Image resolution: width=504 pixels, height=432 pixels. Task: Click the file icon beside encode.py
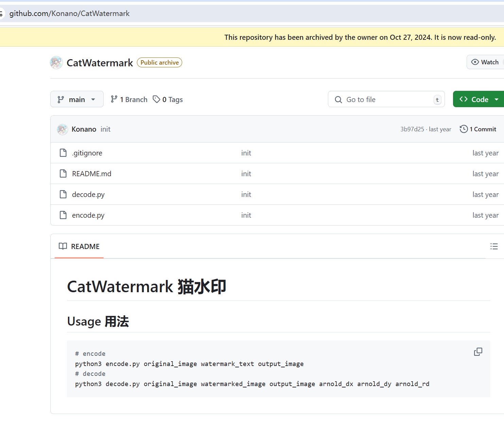(63, 215)
